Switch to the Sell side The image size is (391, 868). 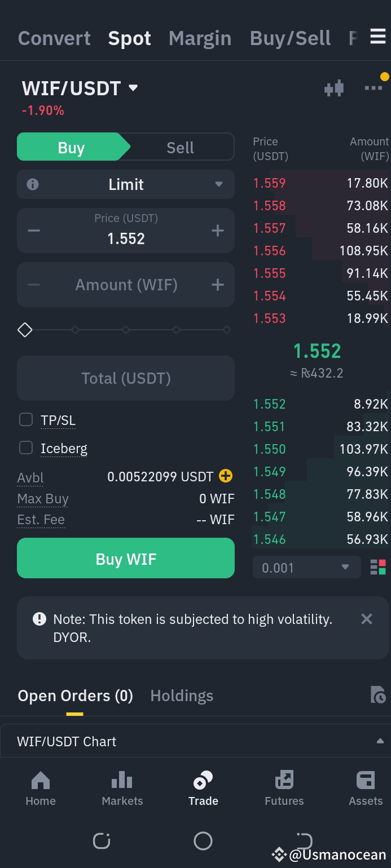pyautogui.click(x=179, y=147)
